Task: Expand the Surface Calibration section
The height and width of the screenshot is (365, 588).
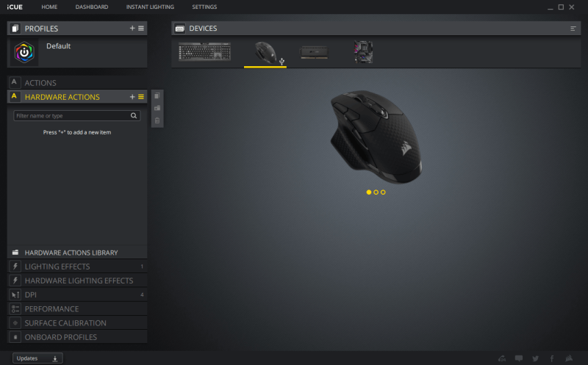Action: coord(77,323)
